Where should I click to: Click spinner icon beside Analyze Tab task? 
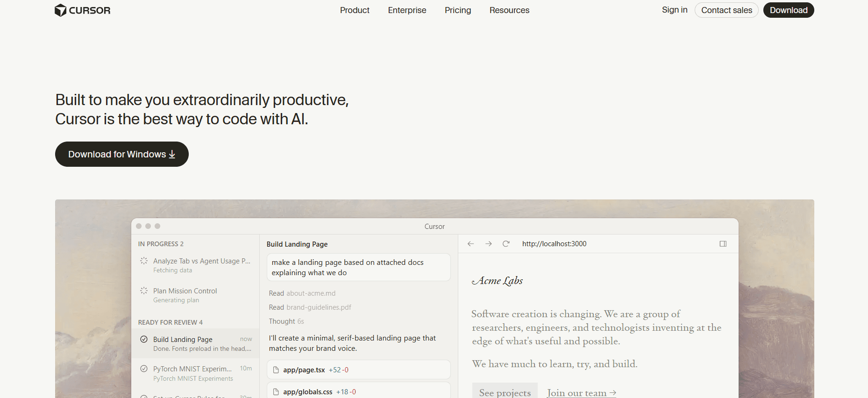144,261
